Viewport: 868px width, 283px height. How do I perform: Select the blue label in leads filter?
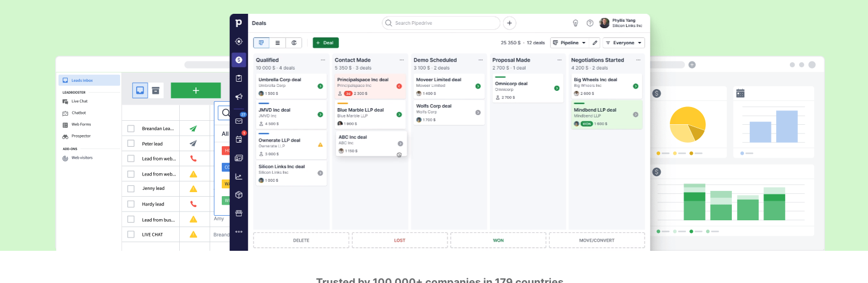226,167
